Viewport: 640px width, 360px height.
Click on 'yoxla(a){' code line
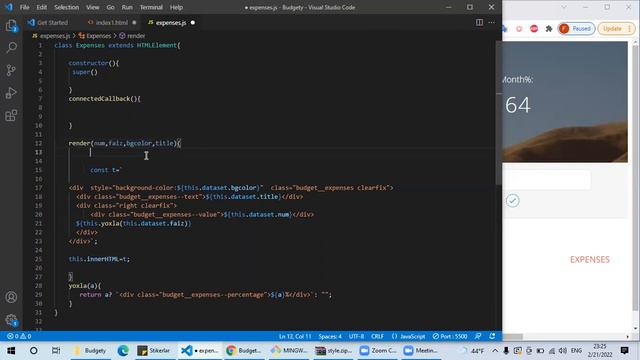click(x=84, y=286)
